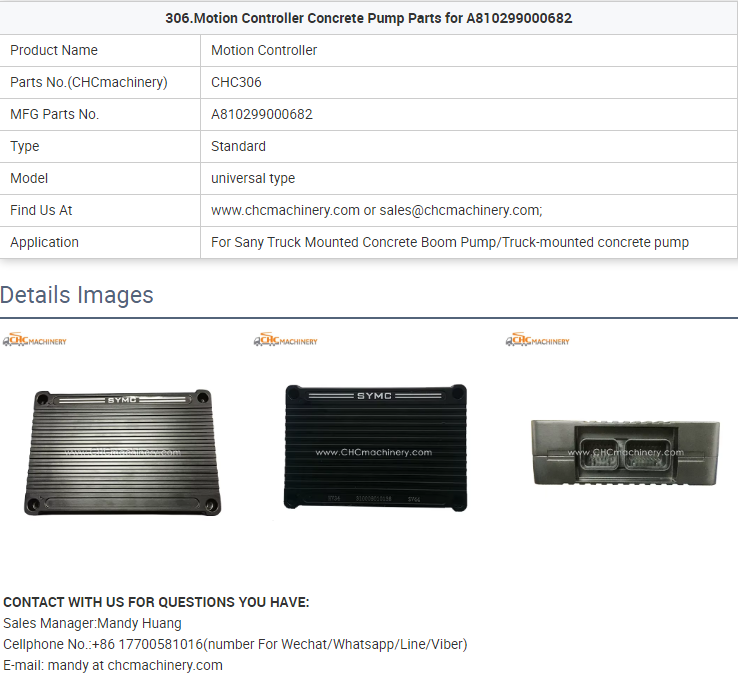This screenshot has width=738, height=679.
Task: Open the angled grey controller photo on the left
Action: 122,450
